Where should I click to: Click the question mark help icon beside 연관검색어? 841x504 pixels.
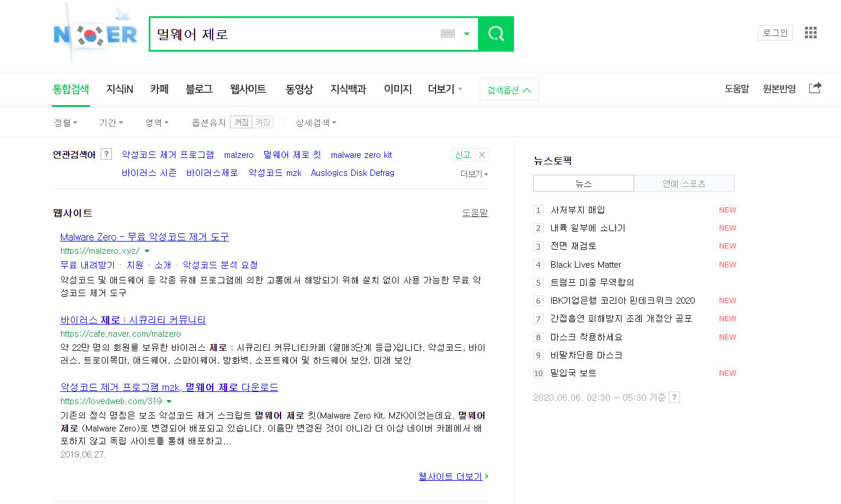(106, 154)
